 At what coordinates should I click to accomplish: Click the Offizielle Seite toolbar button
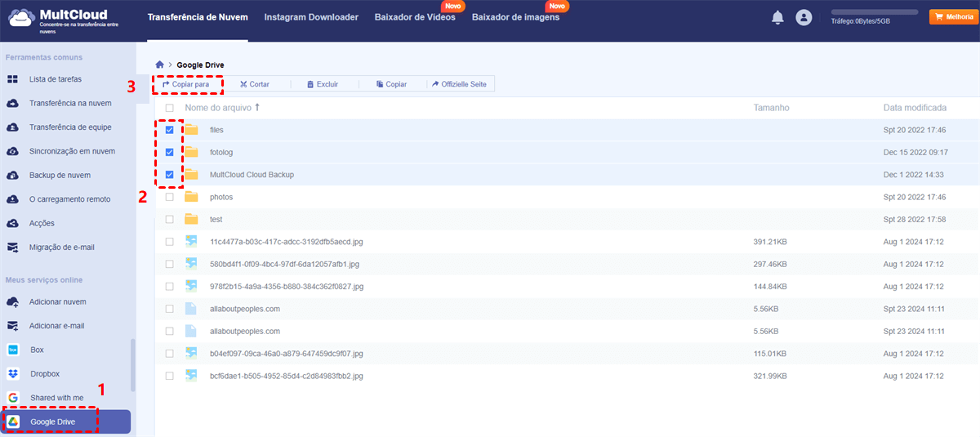coord(459,84)
